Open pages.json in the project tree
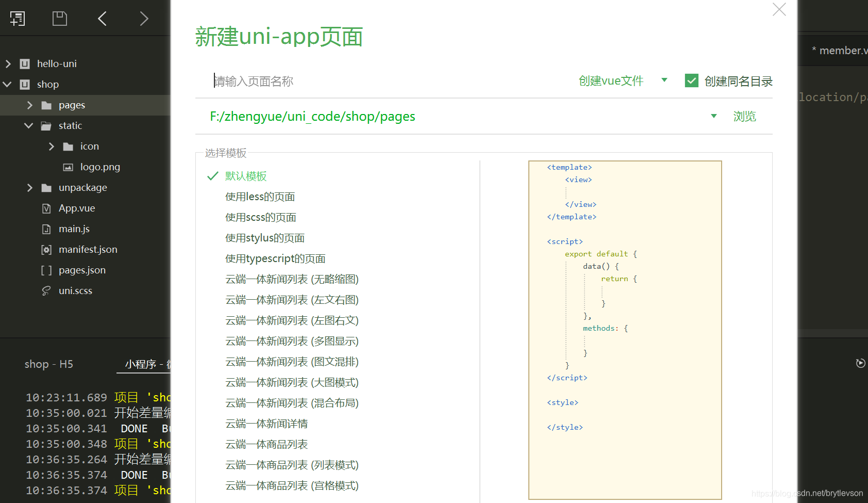 [x=82, y=270]
